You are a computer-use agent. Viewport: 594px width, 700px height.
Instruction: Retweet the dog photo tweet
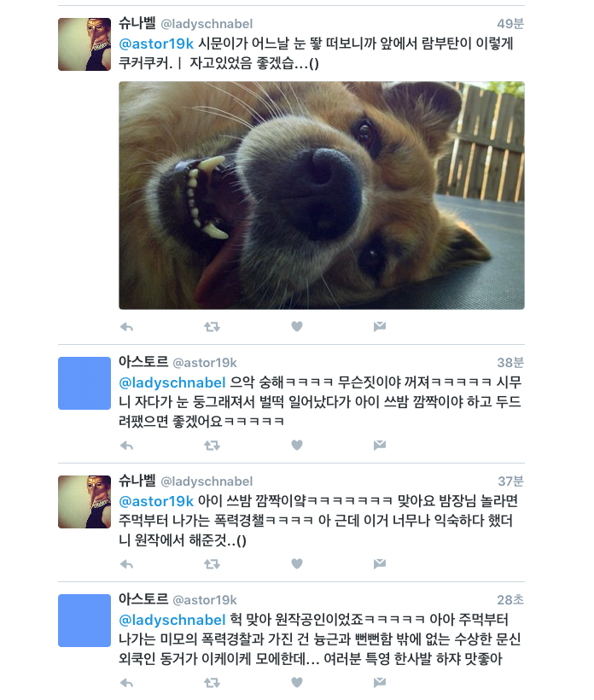(212, 327)
